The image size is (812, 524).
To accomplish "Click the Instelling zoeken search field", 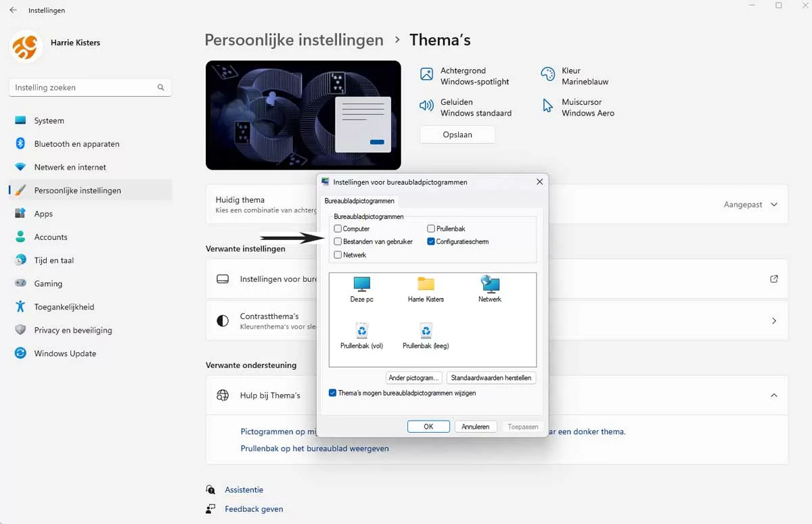I will [90, 87].
